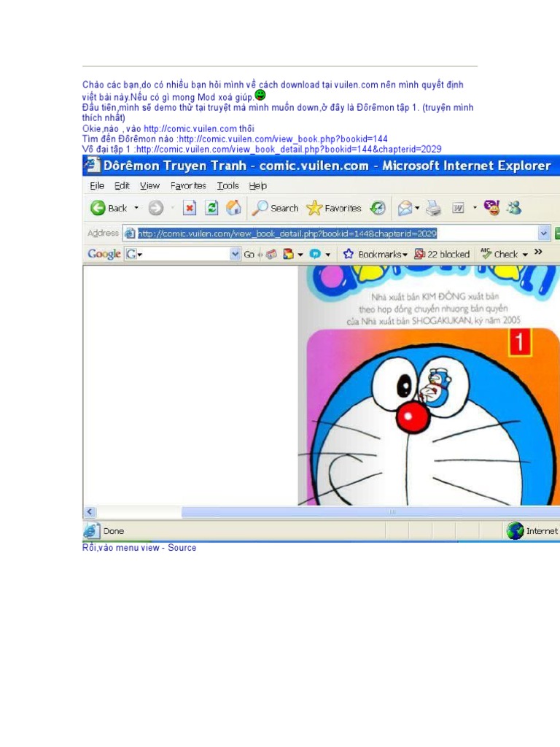Open the Edit menu
The height and width of the screenshot is (747, 560).
pos(122,185)
